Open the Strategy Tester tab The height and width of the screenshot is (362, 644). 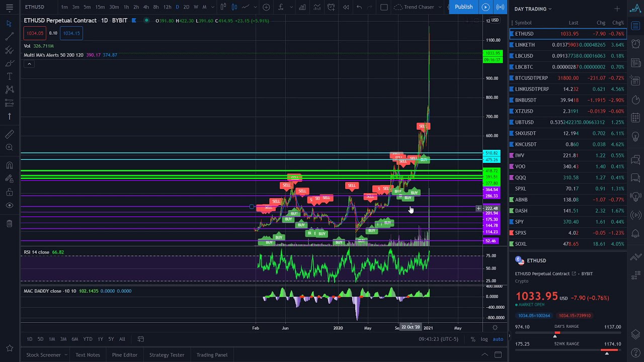pos(167,355)
